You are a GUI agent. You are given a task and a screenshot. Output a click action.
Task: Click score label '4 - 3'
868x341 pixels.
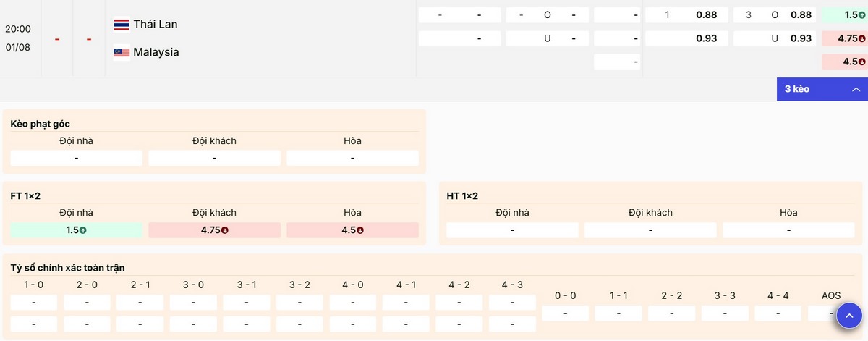coord(512,285)
